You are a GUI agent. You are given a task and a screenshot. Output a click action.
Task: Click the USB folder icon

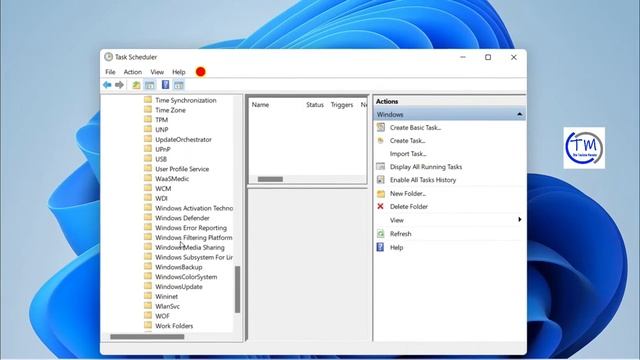[148, 158]
